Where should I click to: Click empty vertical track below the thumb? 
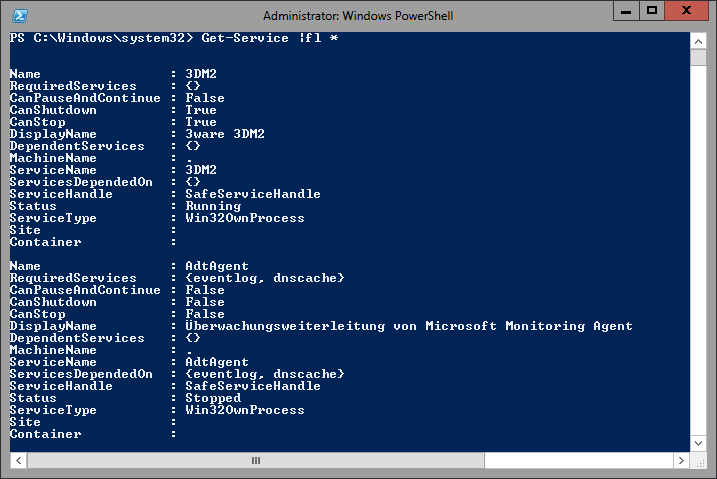698,250
